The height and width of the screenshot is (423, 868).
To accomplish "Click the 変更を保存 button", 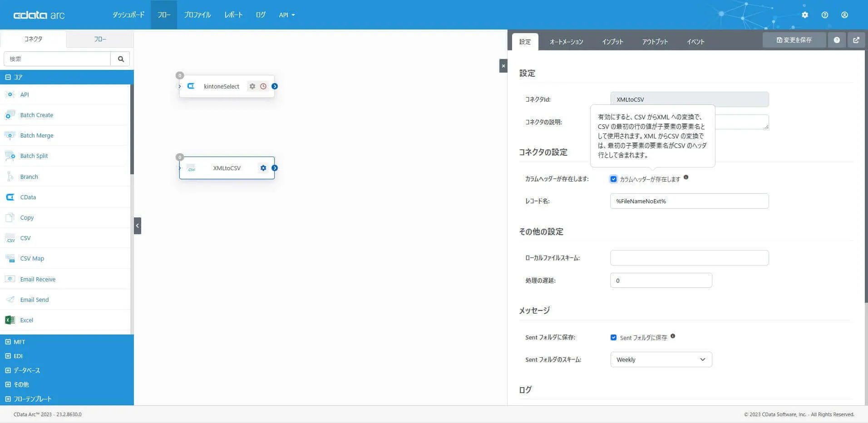I will (794, 40).
